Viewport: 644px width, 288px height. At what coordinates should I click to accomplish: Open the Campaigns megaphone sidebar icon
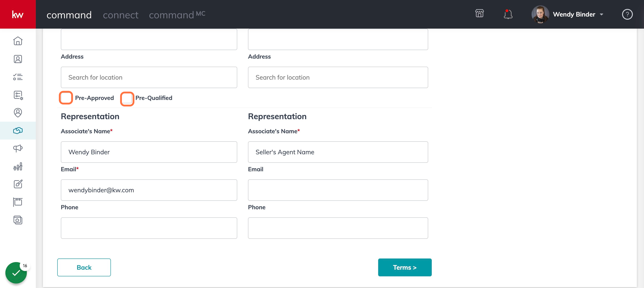click(18, 148)
